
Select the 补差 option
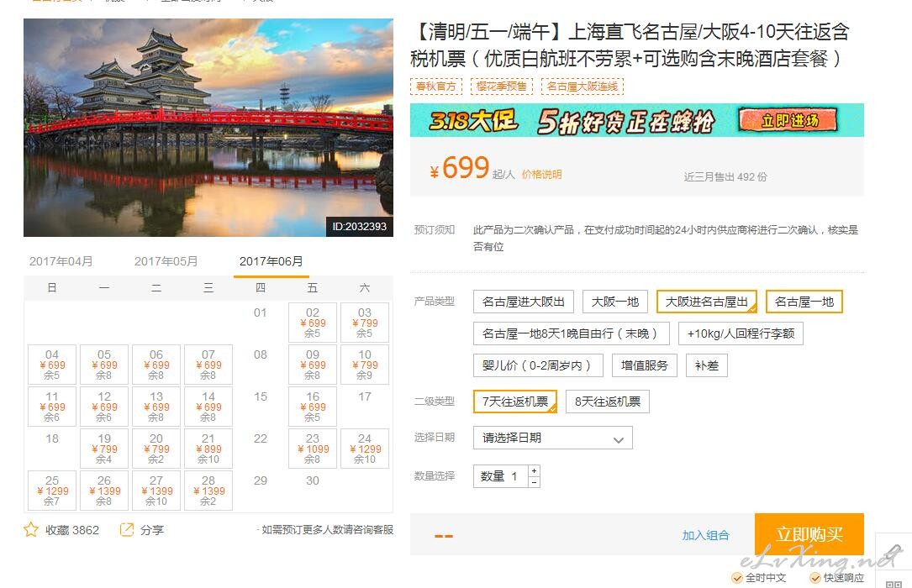[707, 365]
